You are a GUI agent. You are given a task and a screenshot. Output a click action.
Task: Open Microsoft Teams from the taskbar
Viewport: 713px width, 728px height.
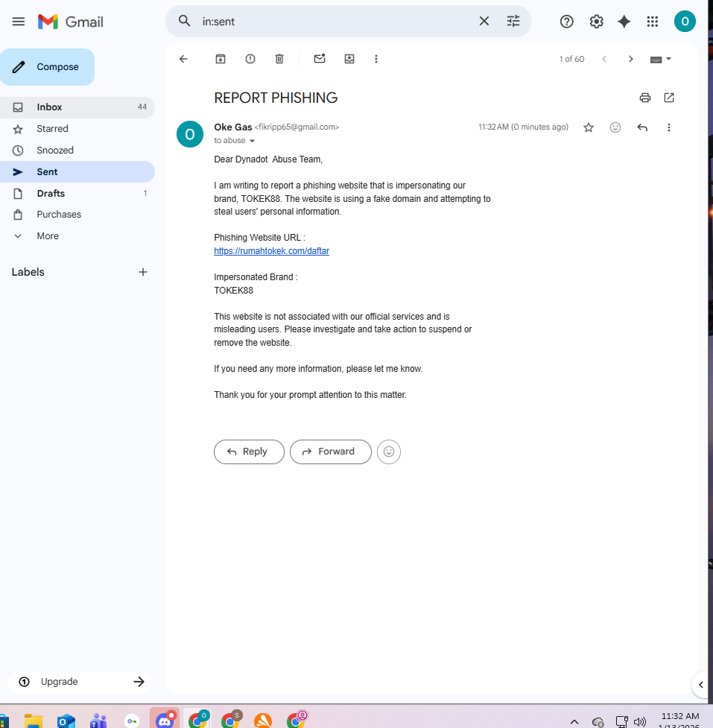98,721
